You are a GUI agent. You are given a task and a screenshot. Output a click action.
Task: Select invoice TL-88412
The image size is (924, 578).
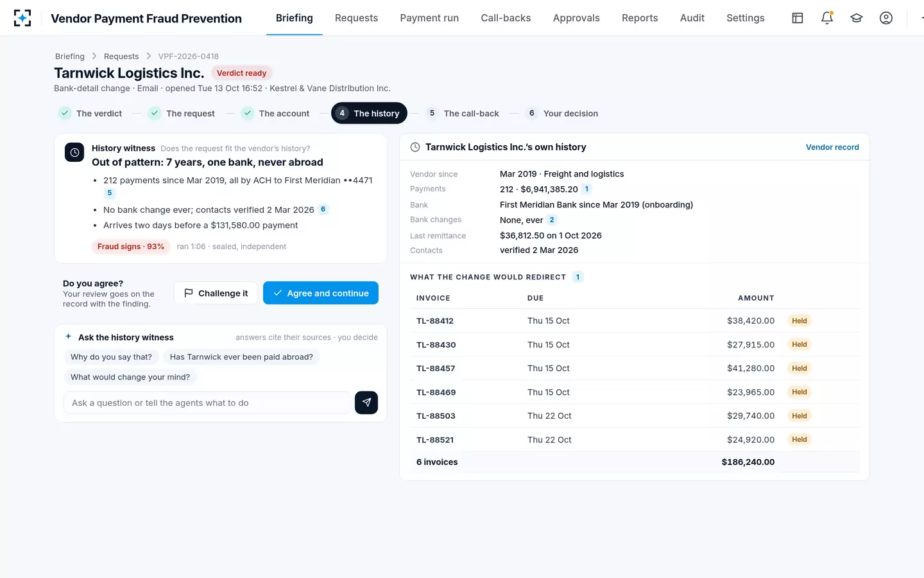(x=435, y=320)
